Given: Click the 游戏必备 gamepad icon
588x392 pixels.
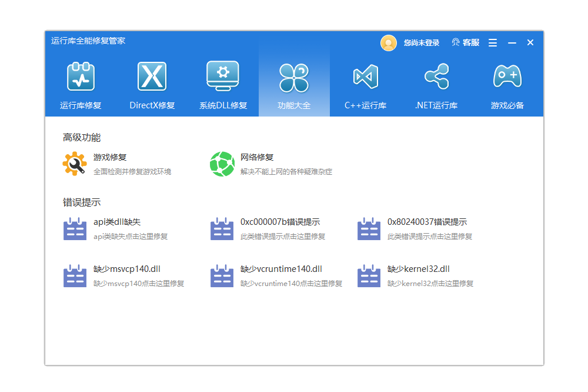Looking at the screenshot, I should click(507, 75).
